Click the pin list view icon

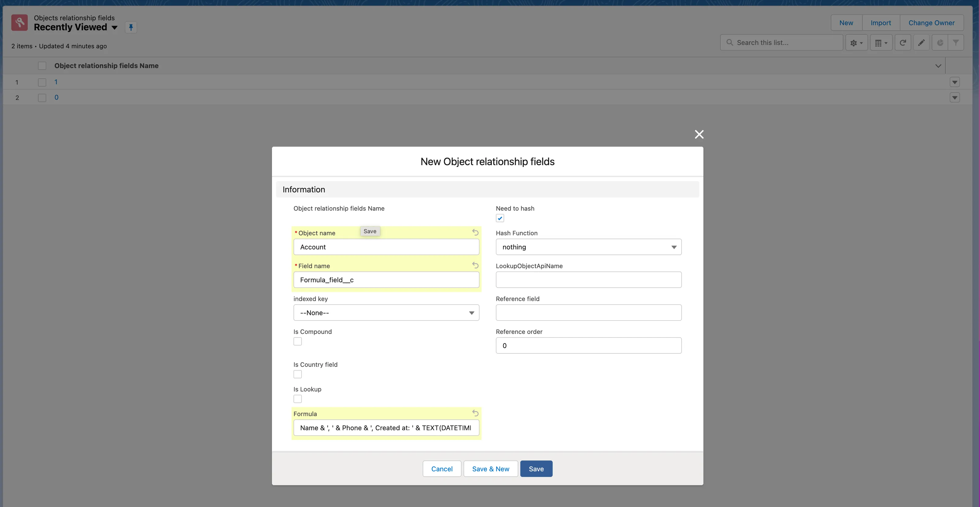click(x=130, y=27)
